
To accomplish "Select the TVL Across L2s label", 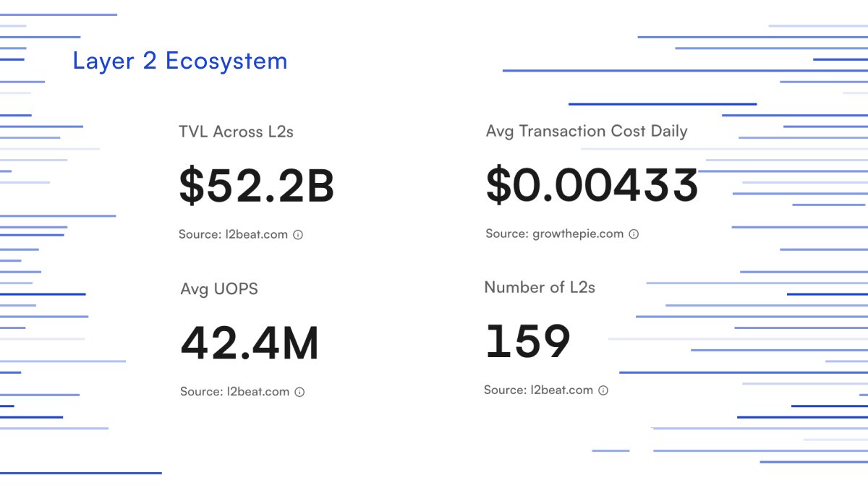I will click(x=236, y=132).
